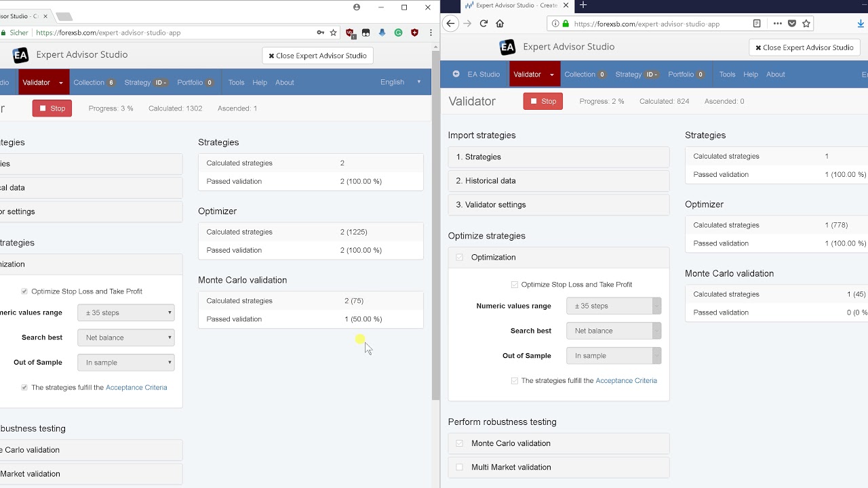Open Numeric values range dropdown in Firefox window

614,306
